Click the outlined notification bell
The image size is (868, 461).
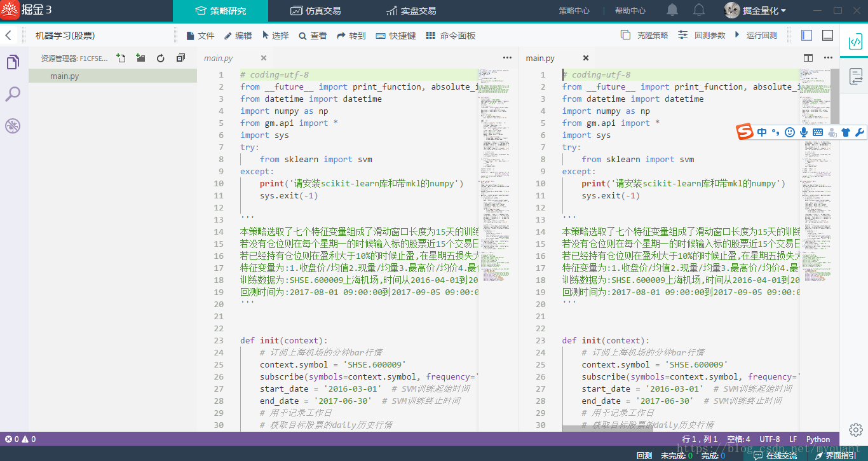coord(699,10)
